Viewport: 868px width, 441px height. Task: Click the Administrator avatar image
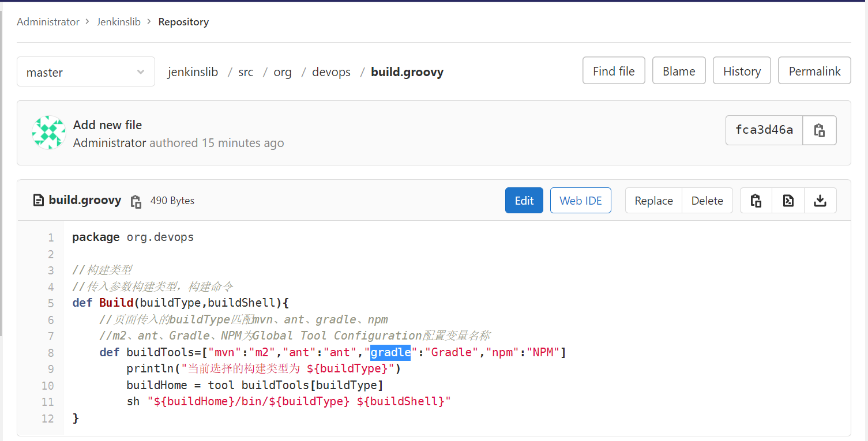point(49,133)
